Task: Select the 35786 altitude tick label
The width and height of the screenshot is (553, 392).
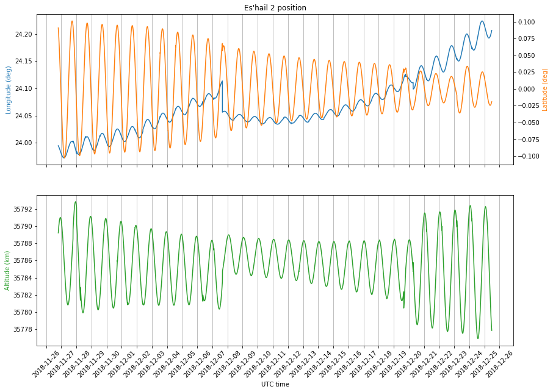Action: (23, 261)
